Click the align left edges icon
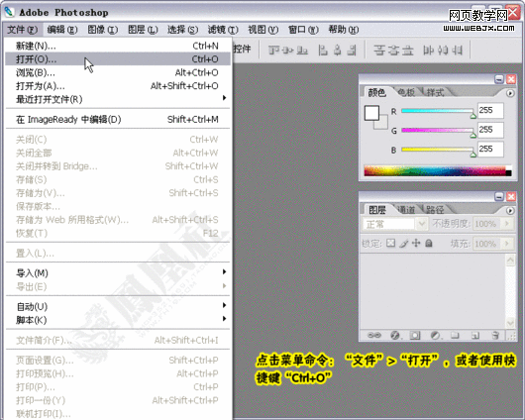The width and height of the screenshot is (525, 420). tap(323, 51)
